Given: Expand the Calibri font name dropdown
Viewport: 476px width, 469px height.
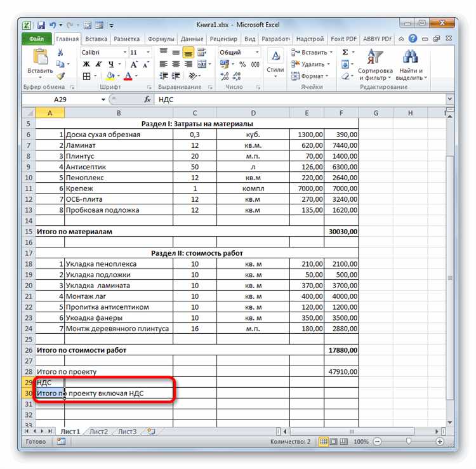Looking at the screenshot, I should pyautogui.click(x=124, y=52).
